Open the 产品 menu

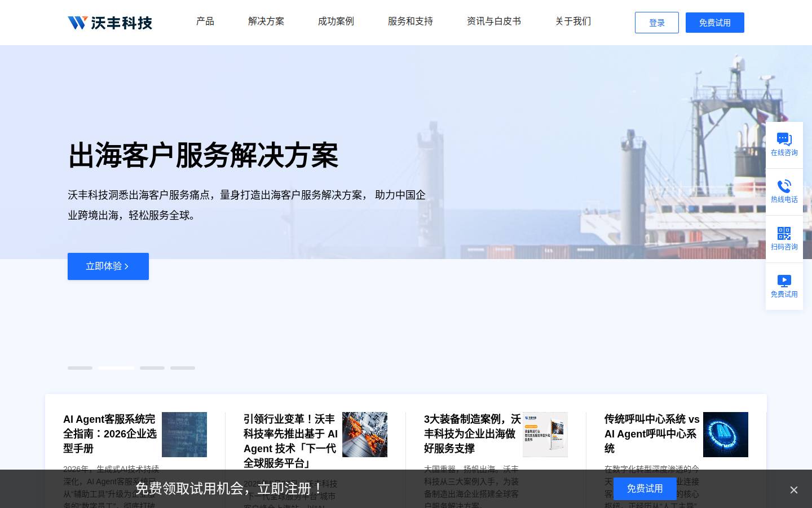(x=205, y=21)
